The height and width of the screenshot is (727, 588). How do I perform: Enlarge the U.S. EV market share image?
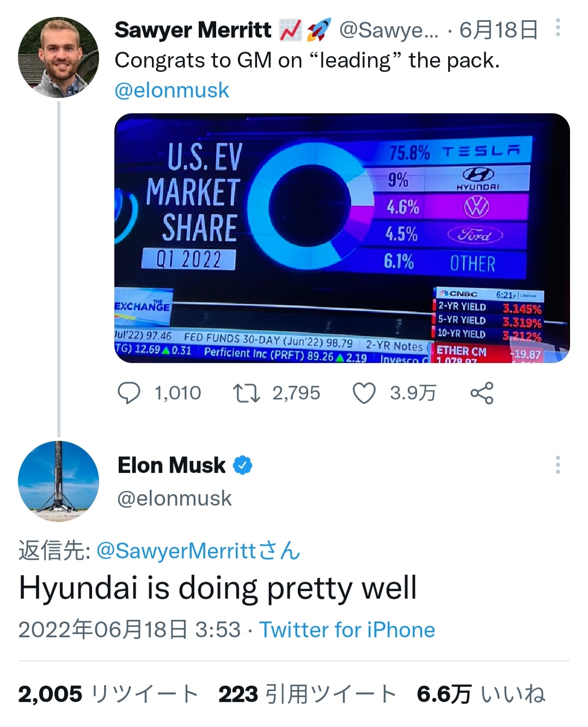(x=342, y=238)
